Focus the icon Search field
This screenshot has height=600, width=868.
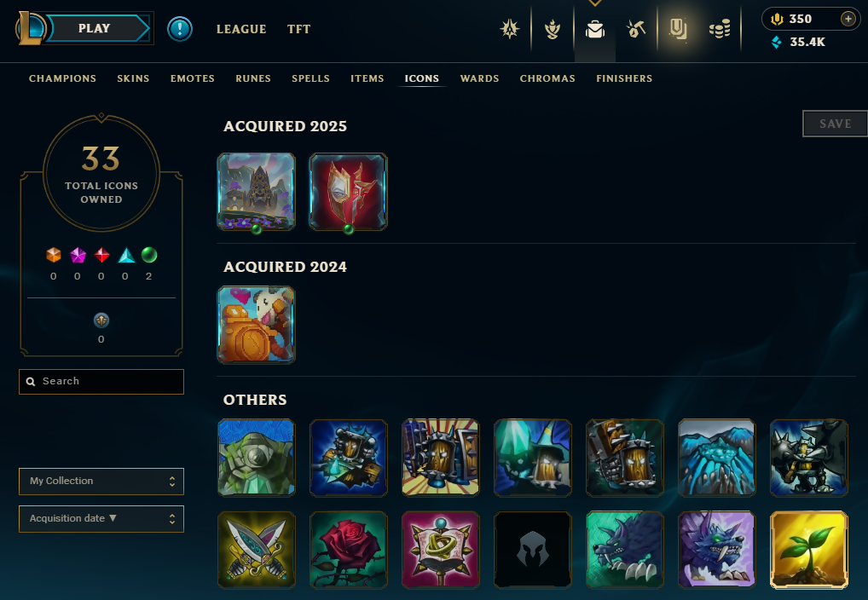tap(101, 381)
